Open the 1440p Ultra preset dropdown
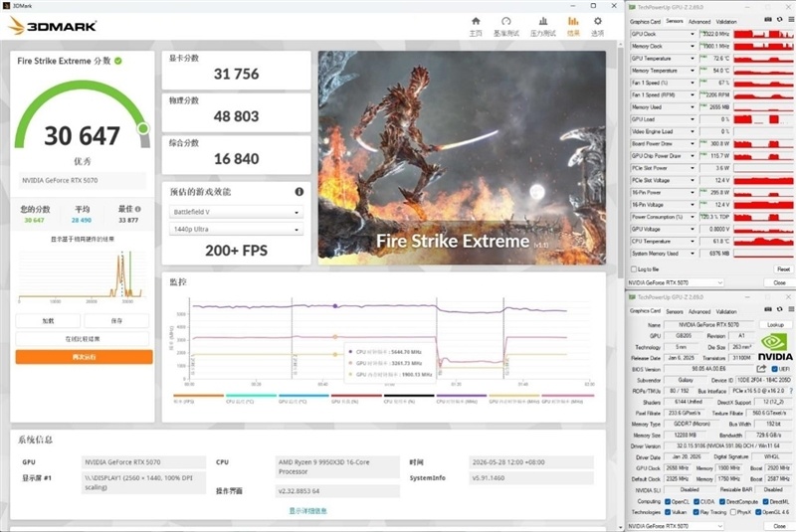The width and height of the screenshot is (796, 532). click(236, 230)
